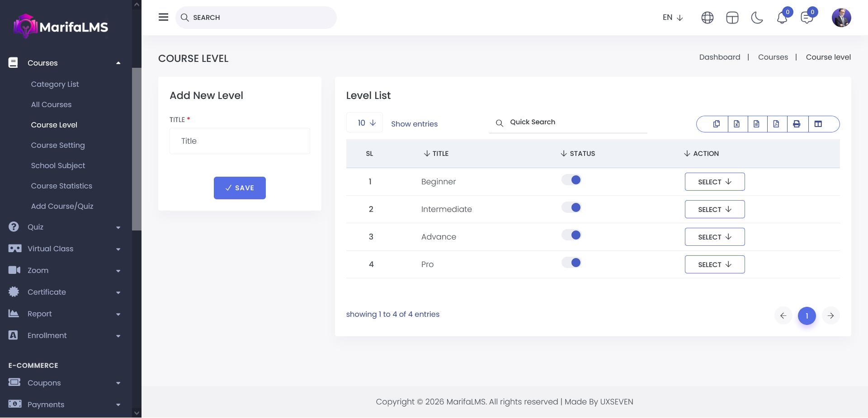Screen dimensions: 868x418
Task: Open the EN language dropdown
Action: (x=672, y=18)
